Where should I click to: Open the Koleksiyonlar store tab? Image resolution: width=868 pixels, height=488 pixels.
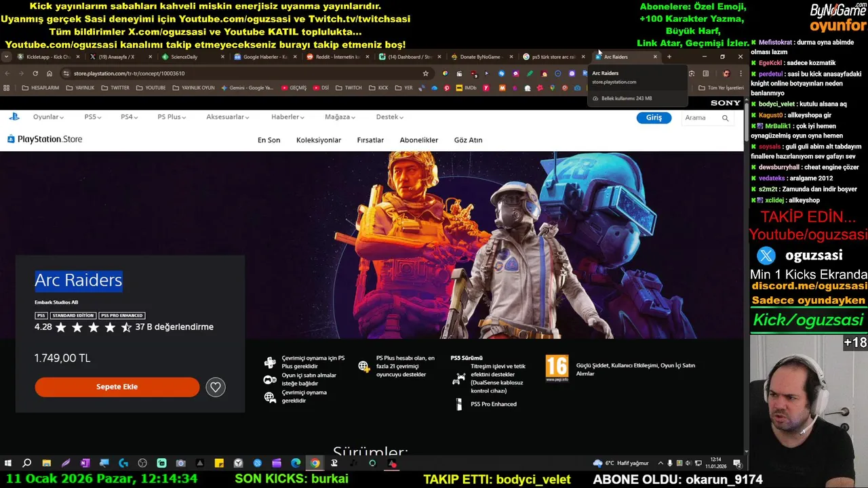tap(319, 140)
